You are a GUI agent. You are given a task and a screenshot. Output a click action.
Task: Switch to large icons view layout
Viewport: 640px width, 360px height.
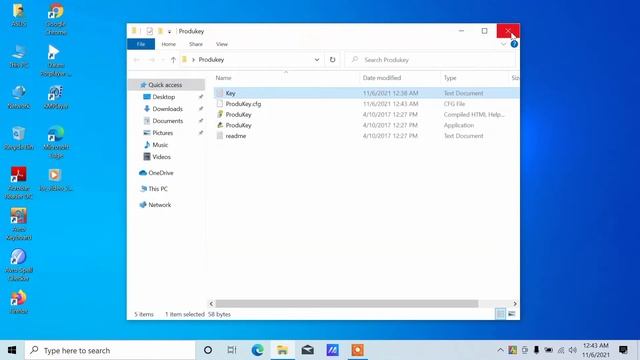tap(511, 314)
